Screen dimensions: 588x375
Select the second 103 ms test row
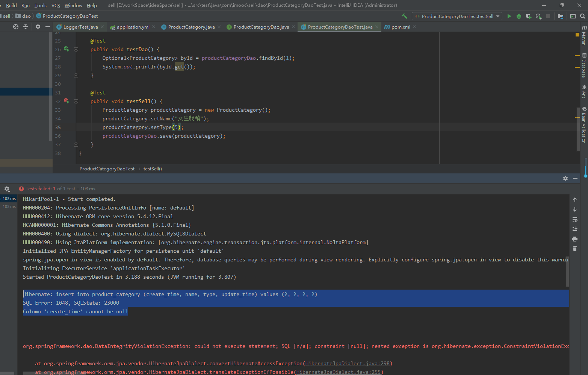[8, 206]
